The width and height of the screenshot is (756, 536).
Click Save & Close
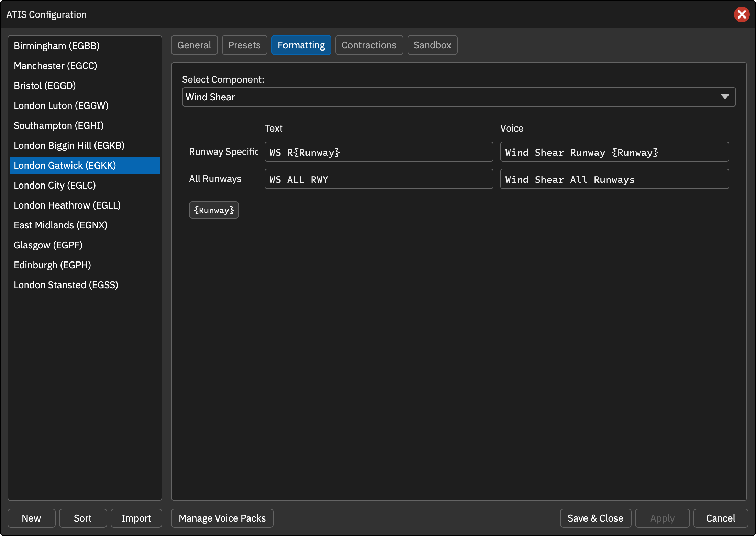(596, 518)
